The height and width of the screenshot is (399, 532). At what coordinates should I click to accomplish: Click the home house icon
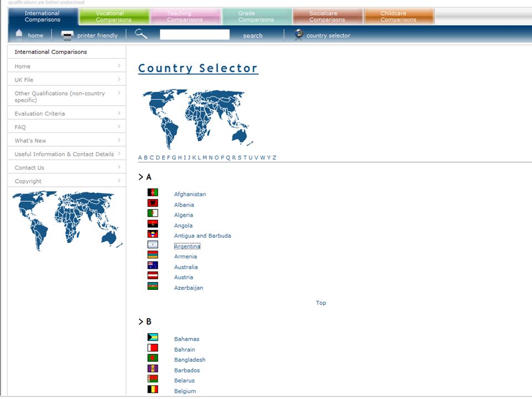click(19, 34)
